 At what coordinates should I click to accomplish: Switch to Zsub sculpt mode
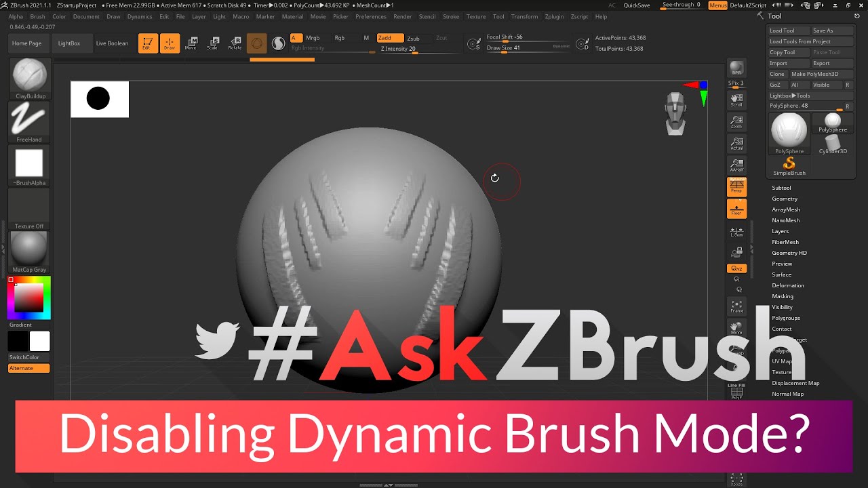click(413, 38)
